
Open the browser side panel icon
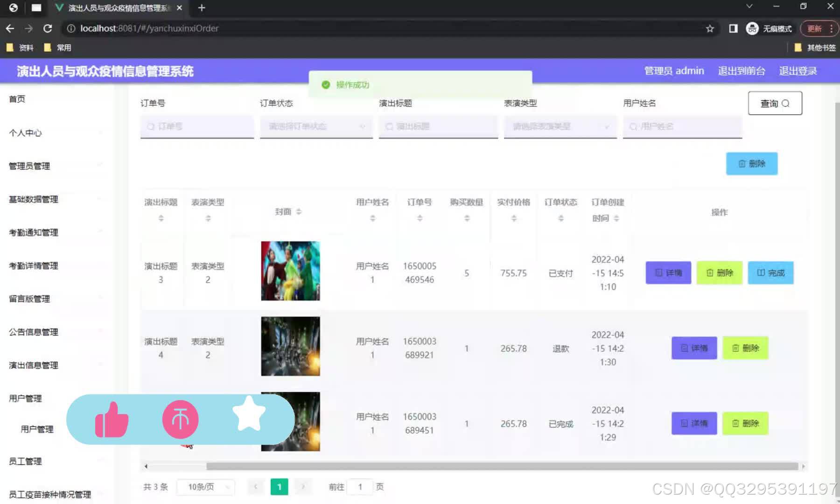tap(733, 29)
